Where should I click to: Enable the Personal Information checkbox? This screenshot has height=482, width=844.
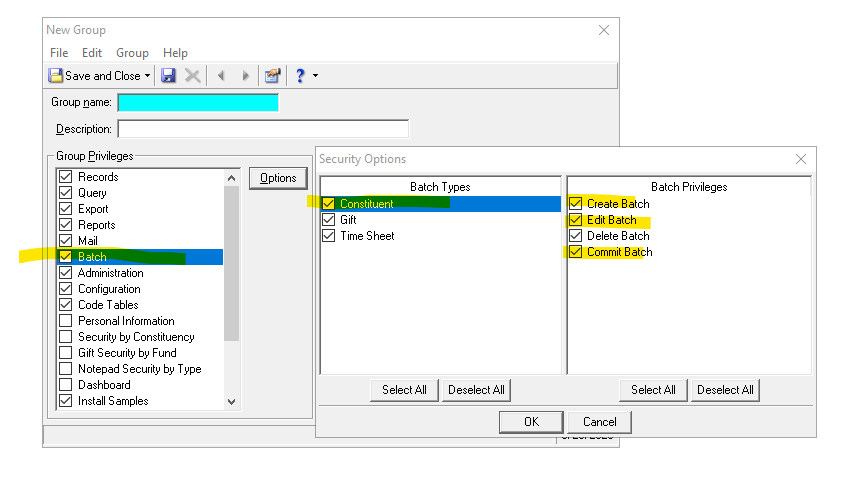tap(66, 320)
